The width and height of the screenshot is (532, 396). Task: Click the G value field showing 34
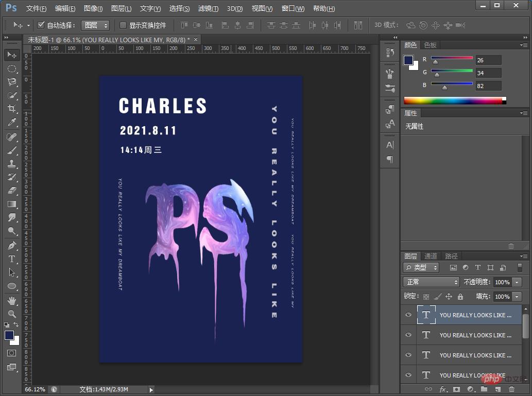(x=488, y=73)
